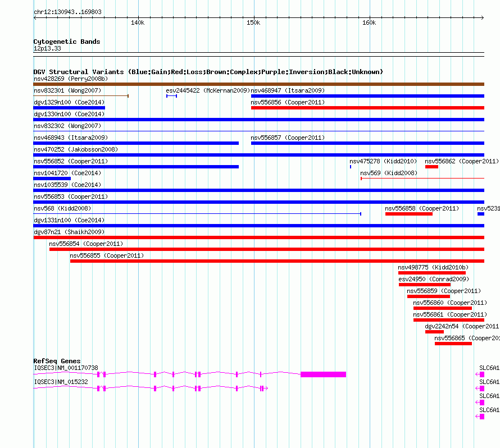The image size is (500, 448).
Task: Click the DGV Structural Variants track title
Action: point(208,72)
